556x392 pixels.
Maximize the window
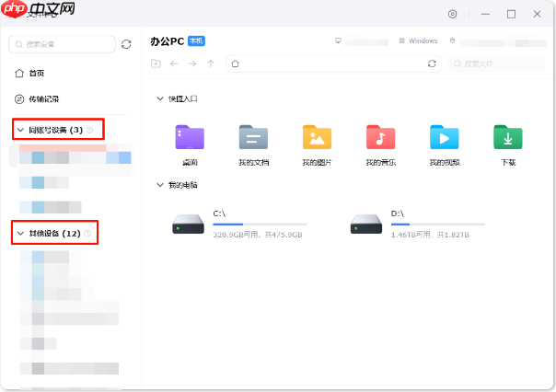tap(511, 14)
